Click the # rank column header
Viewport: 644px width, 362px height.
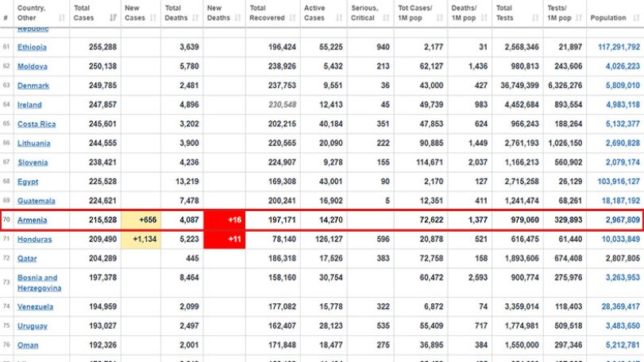6,13
